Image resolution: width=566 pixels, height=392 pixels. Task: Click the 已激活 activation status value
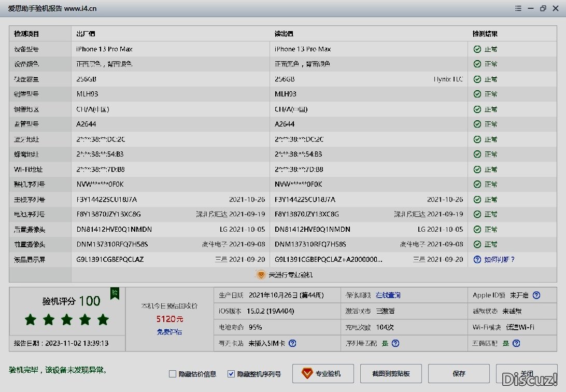(x=385, y=311)
